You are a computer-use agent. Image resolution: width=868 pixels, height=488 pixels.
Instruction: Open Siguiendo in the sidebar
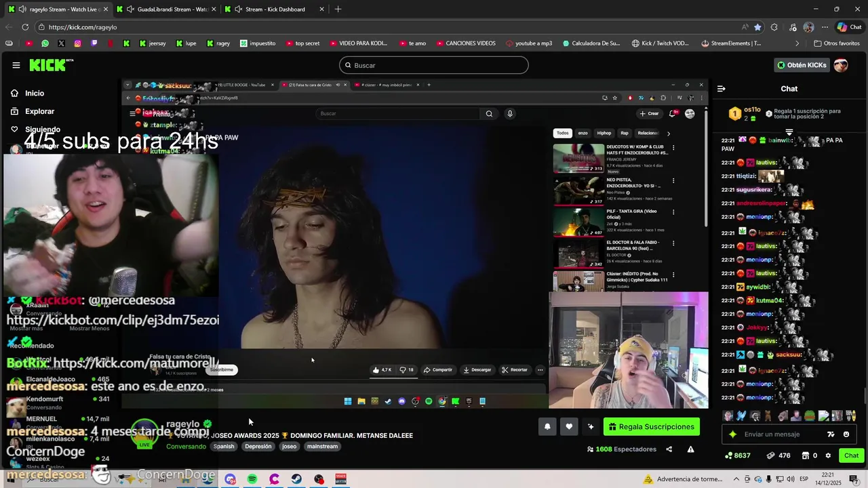tap(42, 129)
